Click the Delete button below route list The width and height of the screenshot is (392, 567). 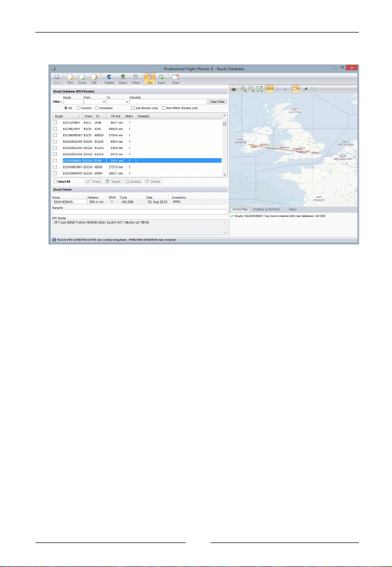pyautogui.click(x=153, y=182)
